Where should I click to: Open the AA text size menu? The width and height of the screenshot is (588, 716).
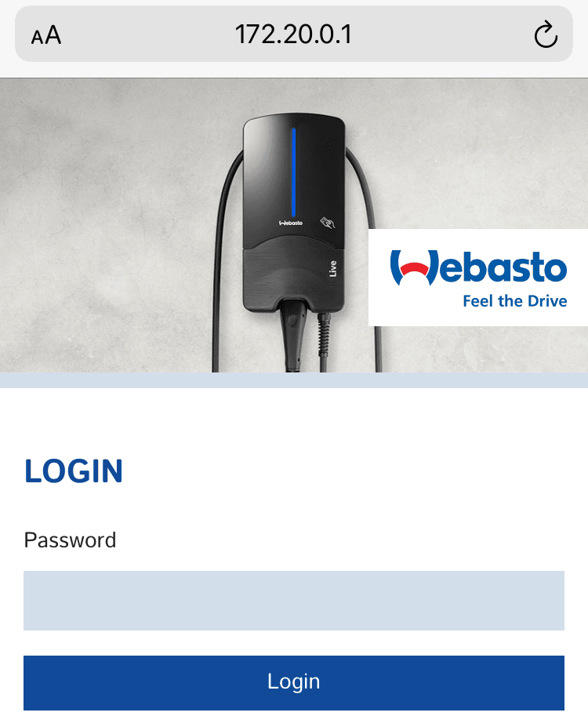click(46, 35)
